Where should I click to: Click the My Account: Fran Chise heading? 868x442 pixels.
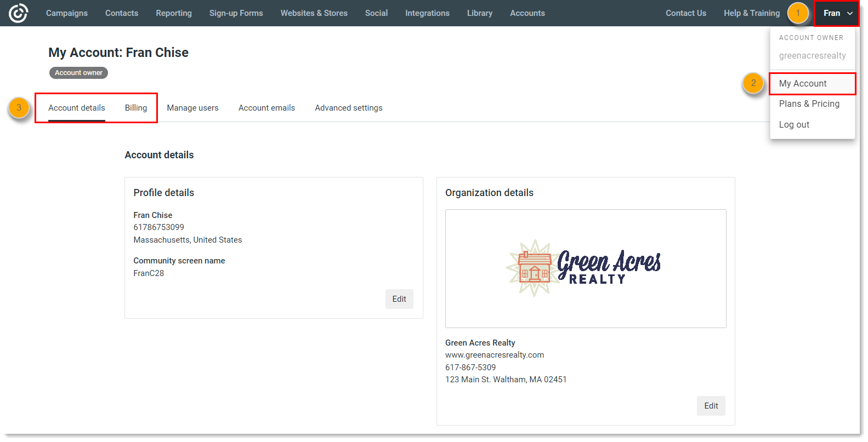118,53
